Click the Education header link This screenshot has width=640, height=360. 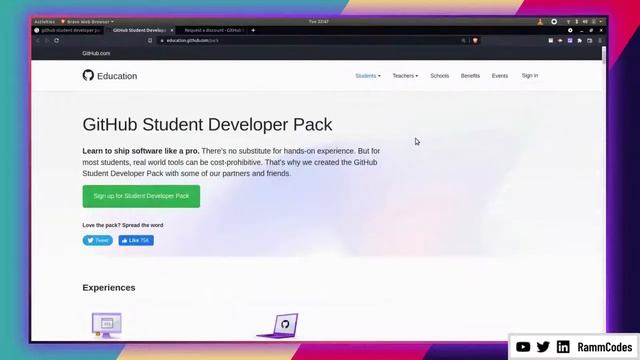[x=117, y=76]
